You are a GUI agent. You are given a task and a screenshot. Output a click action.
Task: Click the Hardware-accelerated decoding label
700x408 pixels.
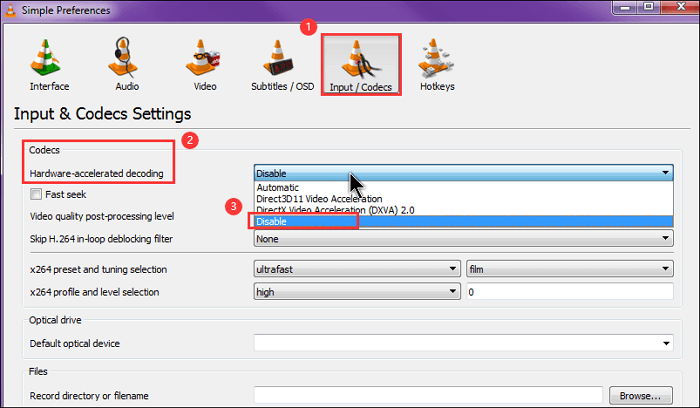pos(96,173)
